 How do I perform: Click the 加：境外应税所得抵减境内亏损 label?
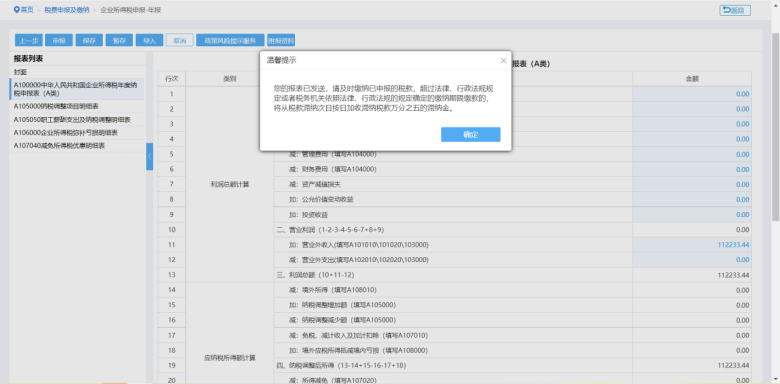tap(358, 350)
